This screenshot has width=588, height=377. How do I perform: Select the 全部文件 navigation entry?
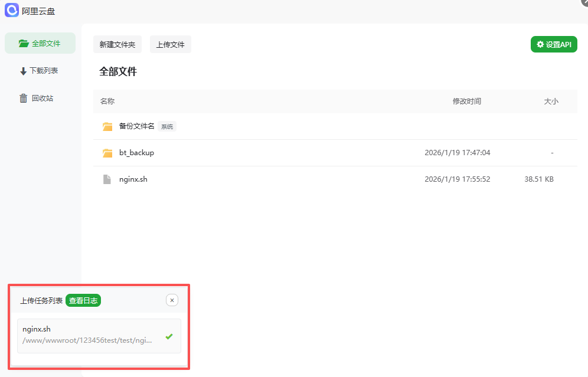(x=41, y=42)
